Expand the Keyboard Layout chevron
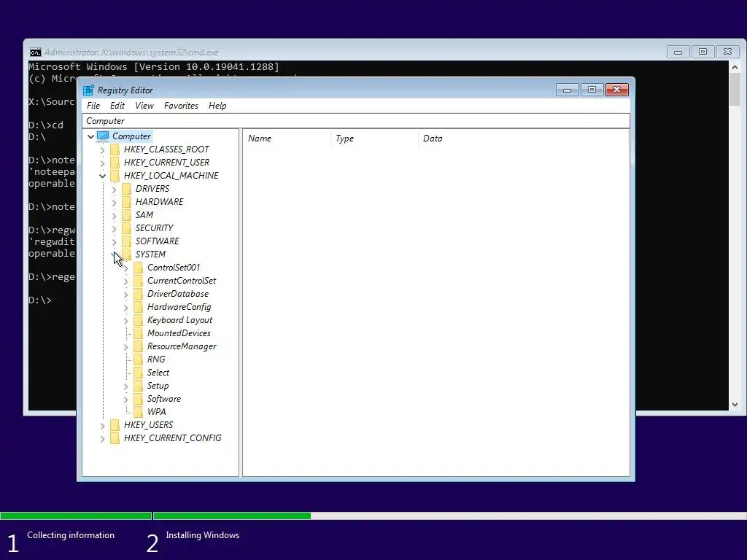This screenshot has width=747, height=560. pyautogui.click(x=125, y=321)
